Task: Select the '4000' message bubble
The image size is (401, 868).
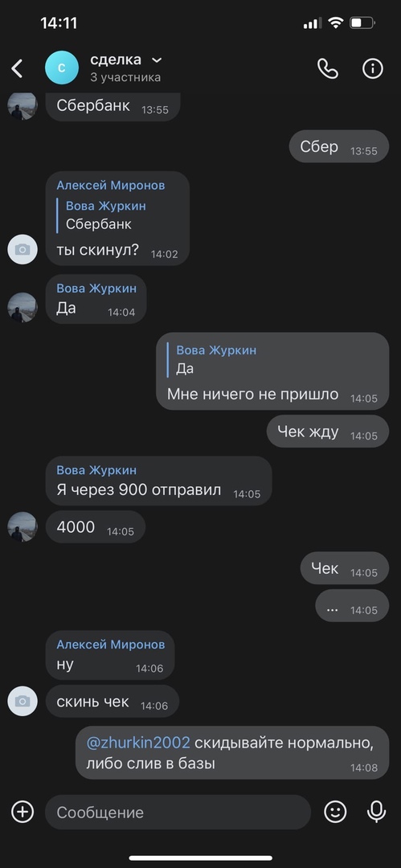Action: click(96, 527)
